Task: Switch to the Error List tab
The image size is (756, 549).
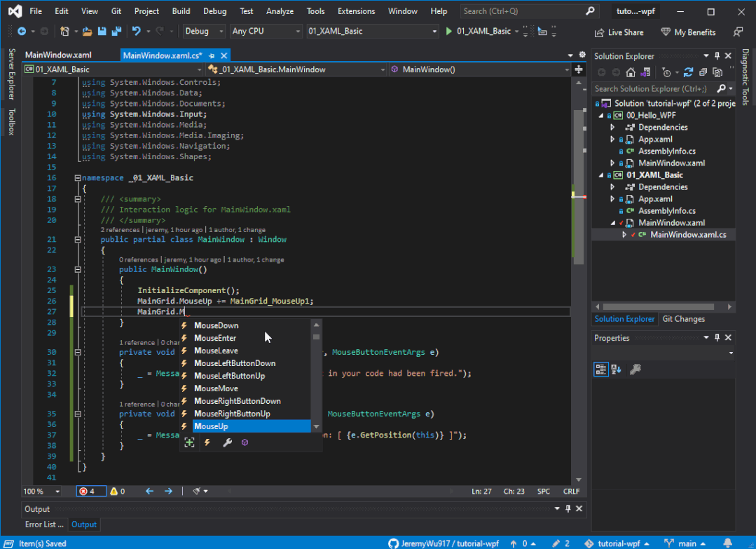Action: 44,524
